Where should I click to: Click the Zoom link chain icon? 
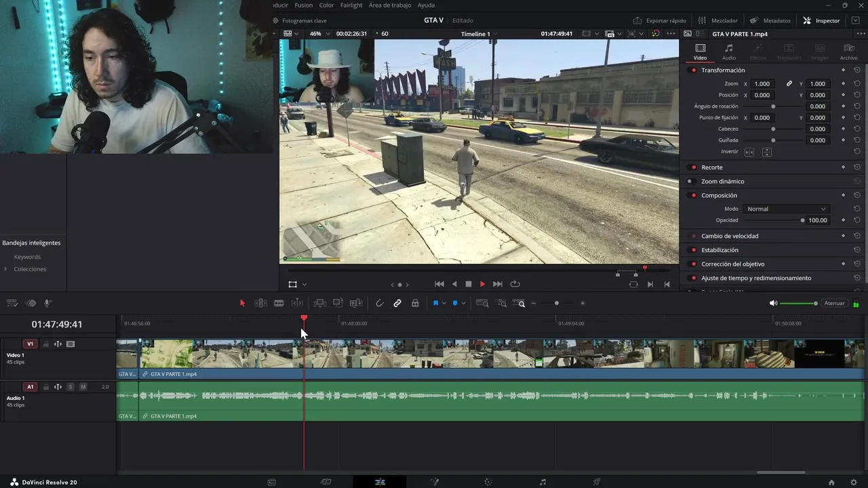(789, 84)
